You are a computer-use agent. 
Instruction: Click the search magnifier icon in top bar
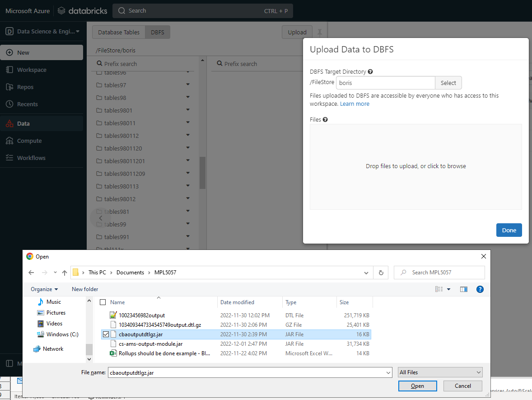click(x=121, y=11)
